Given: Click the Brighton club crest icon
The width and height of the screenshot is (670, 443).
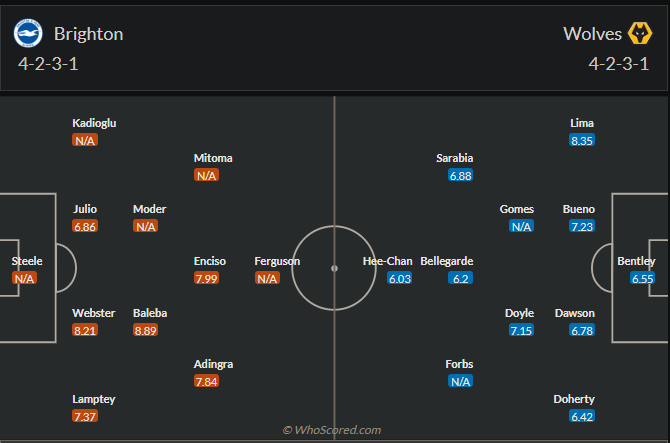Looking at the screenshot, I should click(x=28, y=34).
